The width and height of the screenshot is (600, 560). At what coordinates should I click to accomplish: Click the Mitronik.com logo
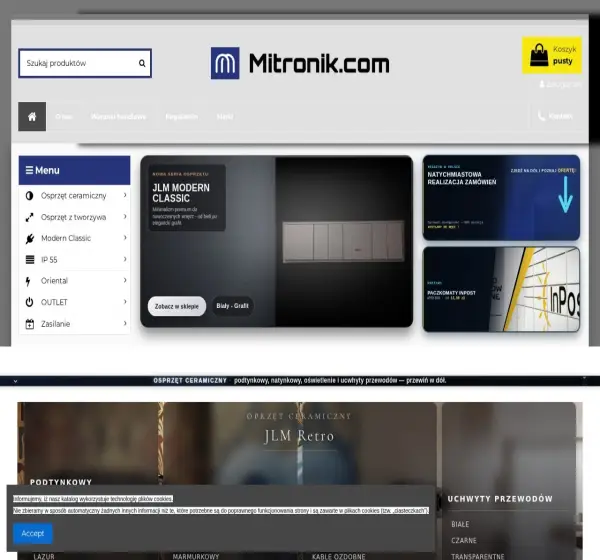(300, 63)
